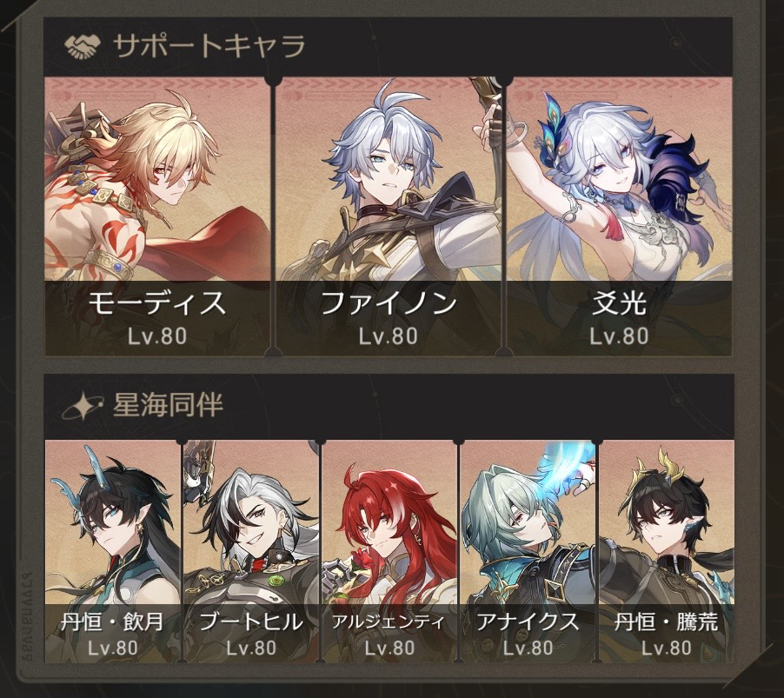Click the ファイノン name label
Screen dimensions: 784x698
(x=389, y=303)
